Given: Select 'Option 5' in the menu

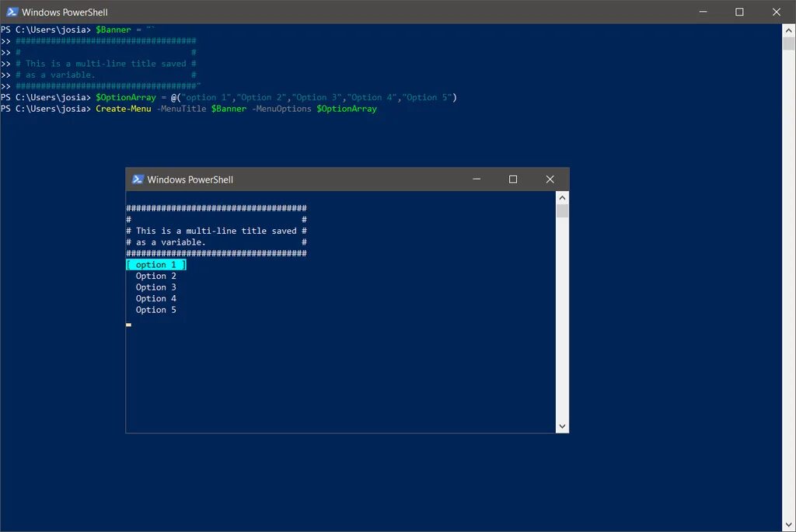Looking at the screenshot, I should click(x=155, y=310).
